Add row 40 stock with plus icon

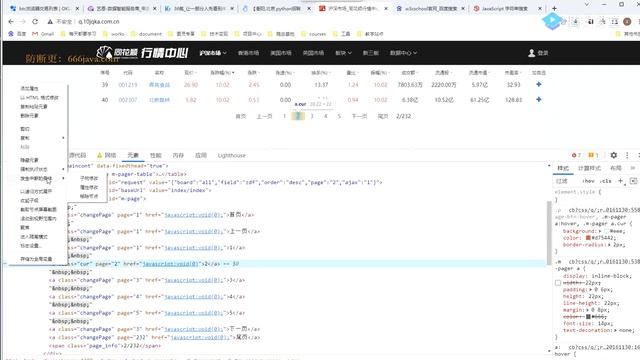point(539,100)
